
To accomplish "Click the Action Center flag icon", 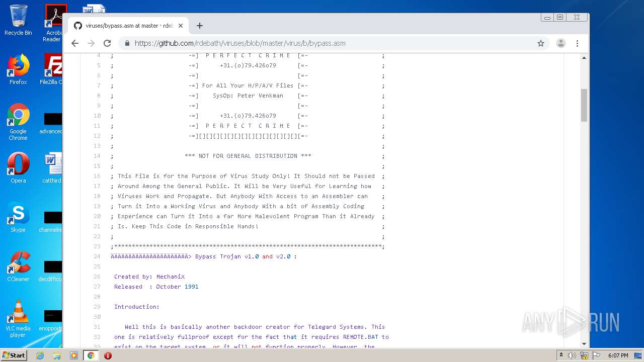I will pos(596,355).
